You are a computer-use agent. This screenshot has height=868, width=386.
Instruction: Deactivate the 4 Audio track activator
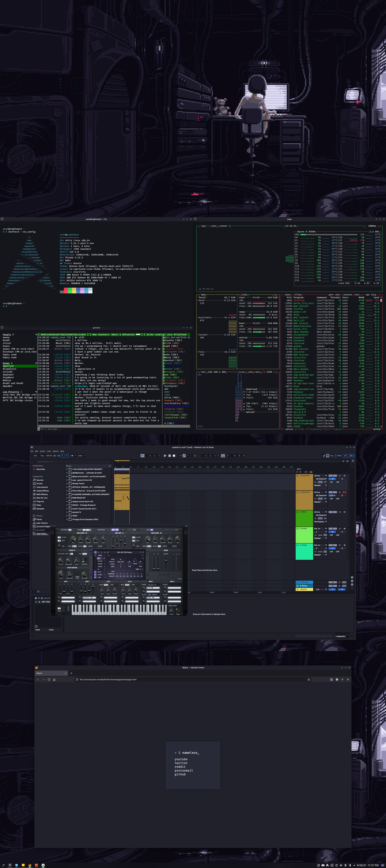tap(332, 528)
